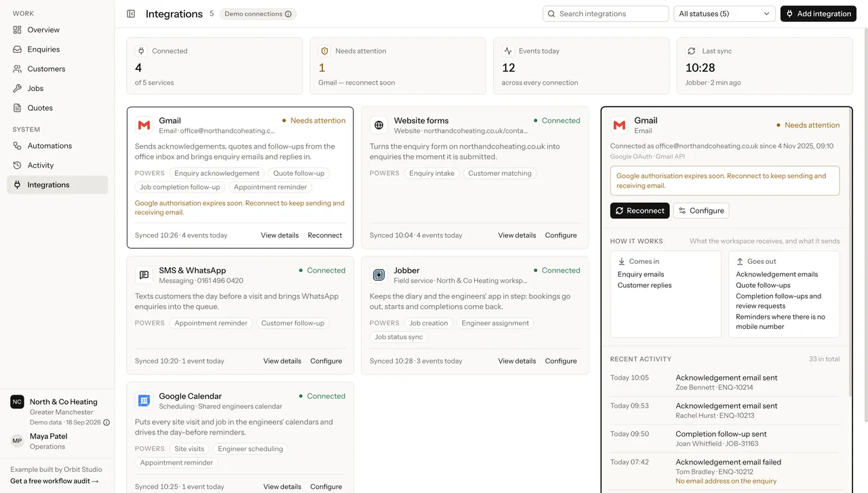The height and width of the screenshot is (493, 868).
Task: Click the refresh icon on Last sync stat
Action: 691,51
